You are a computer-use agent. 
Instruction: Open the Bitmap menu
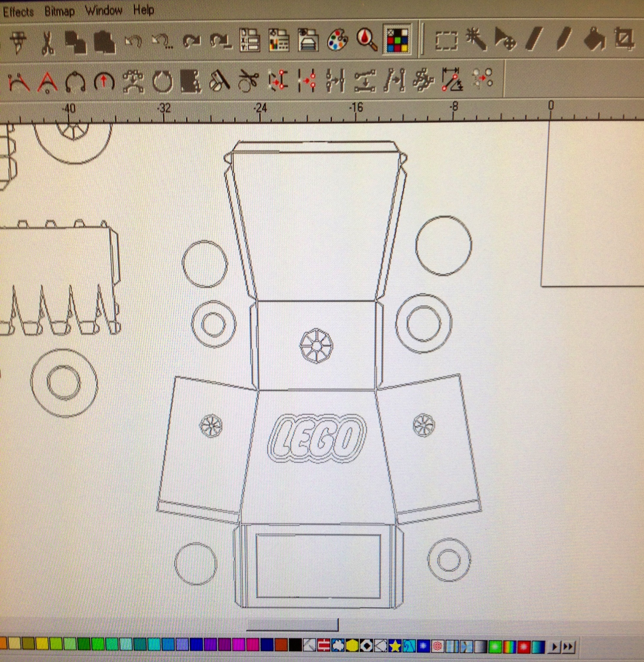(59, 11)
